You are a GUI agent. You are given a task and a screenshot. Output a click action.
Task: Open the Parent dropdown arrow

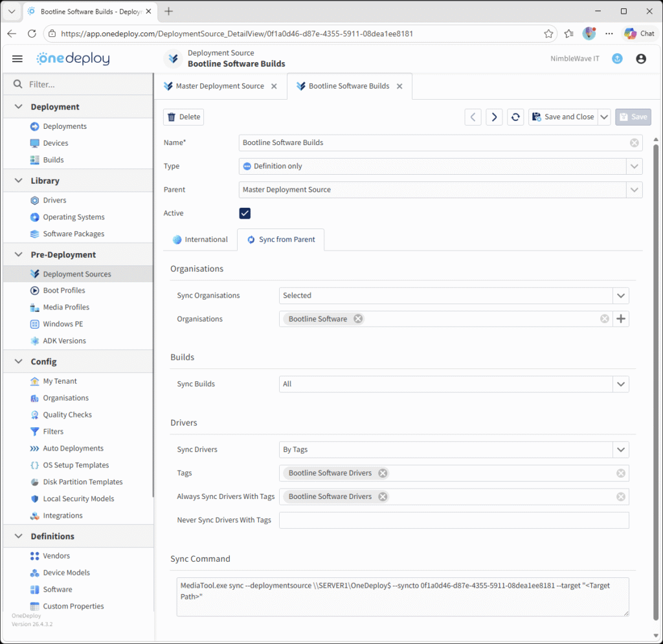(635, 190)
